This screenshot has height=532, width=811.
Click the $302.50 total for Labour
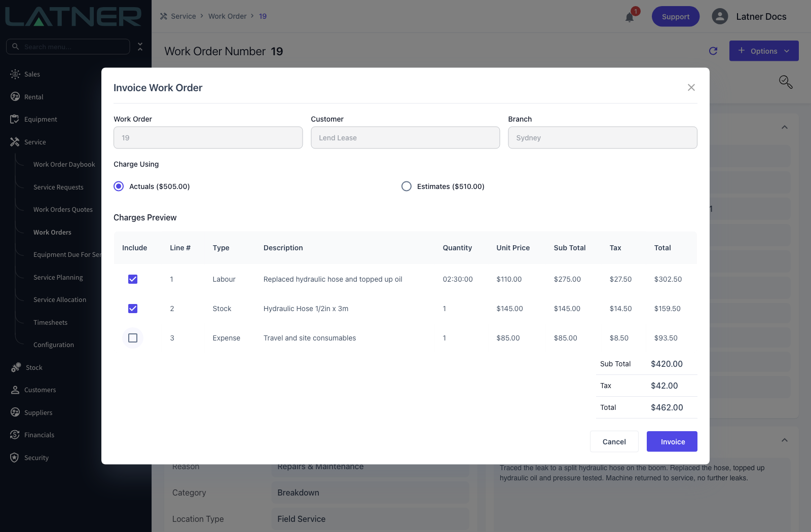(668, 279)
